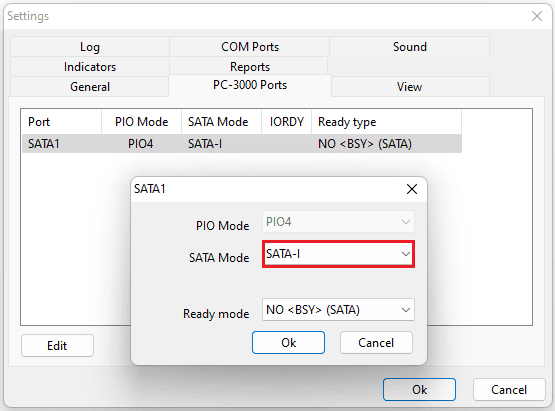
Task: Expand the Ready mode combo box
Action: click(x=338, y=310)
